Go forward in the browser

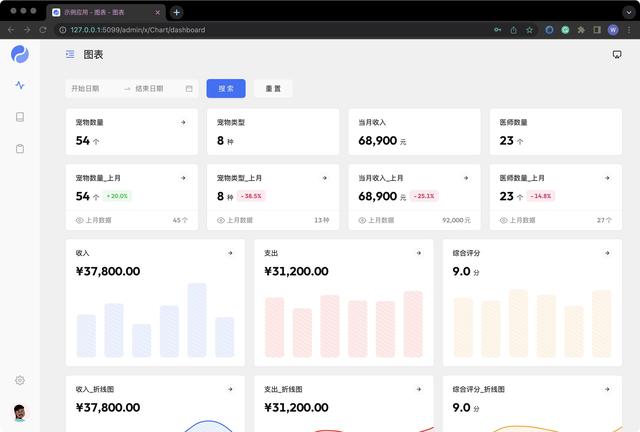(27, 30)
